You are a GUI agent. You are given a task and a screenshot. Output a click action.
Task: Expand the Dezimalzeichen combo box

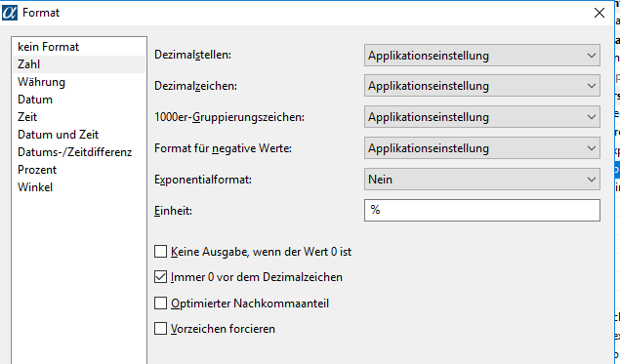pyautogui.click(x=482, y=86)
